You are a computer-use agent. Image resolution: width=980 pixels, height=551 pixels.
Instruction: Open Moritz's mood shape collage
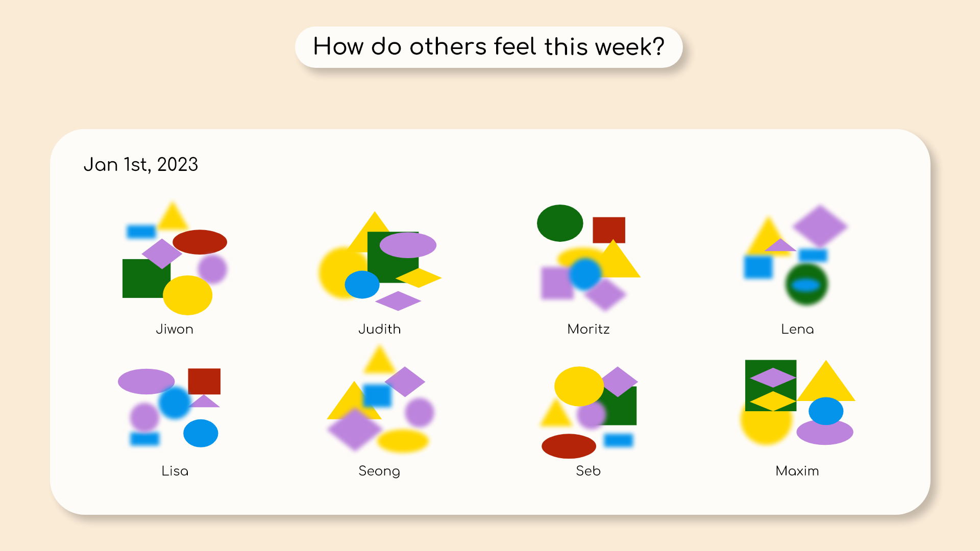(x=589, y=258)
